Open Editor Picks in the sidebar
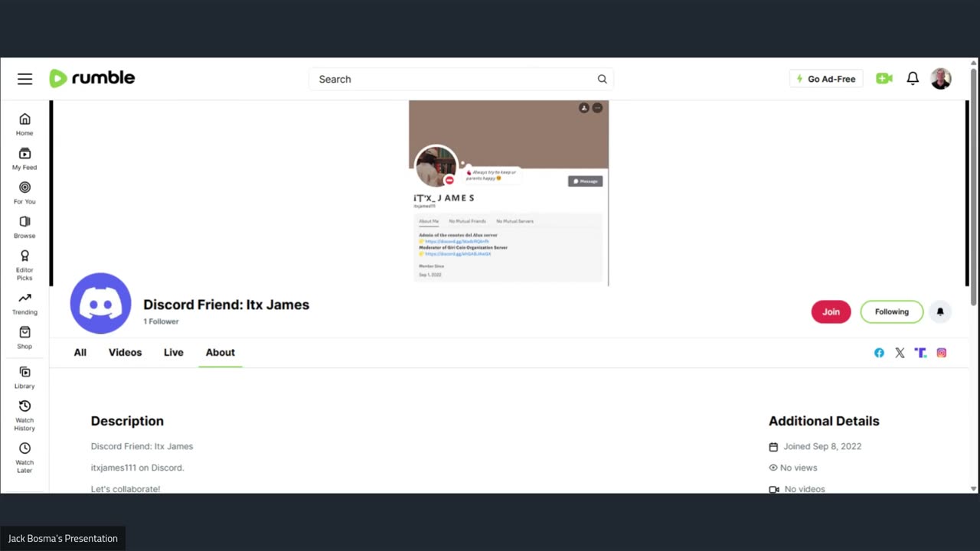This screenshot has height=551, width=980. point(24,266)
